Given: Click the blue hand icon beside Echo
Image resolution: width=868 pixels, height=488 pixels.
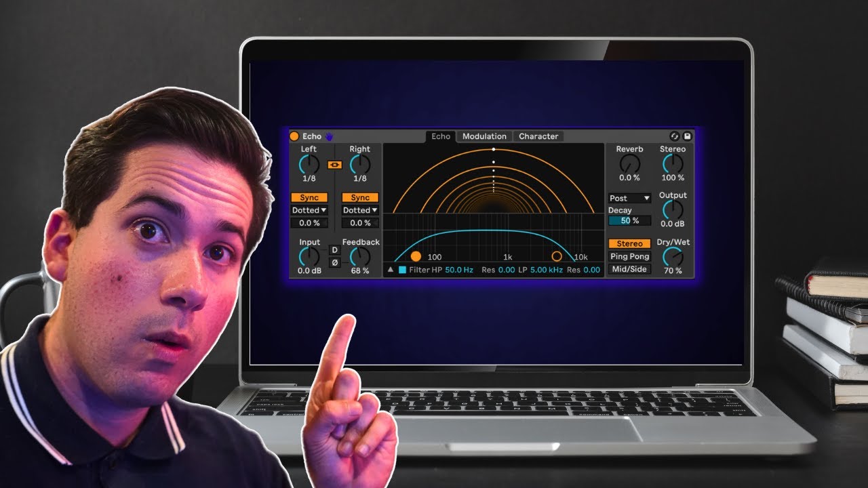Looking at the screenshot, I should [329, 136].
